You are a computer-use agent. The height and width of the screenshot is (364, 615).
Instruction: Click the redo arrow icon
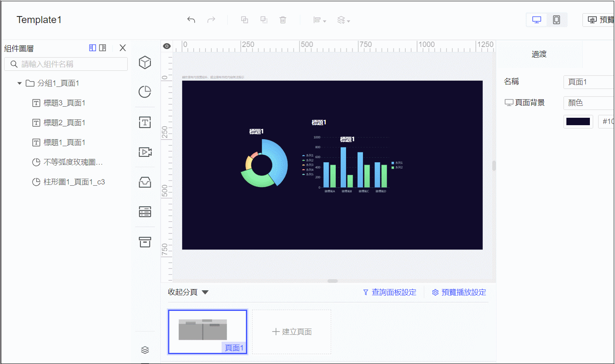click(x=211, y=20)
